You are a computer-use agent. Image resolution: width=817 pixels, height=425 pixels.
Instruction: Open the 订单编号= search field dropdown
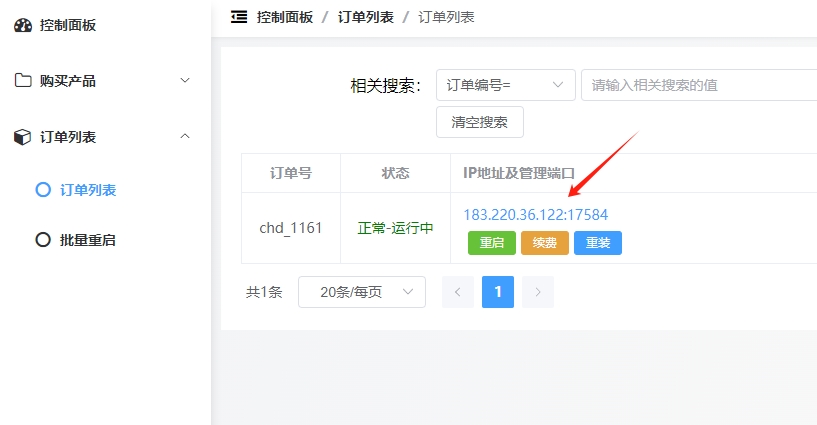pyautogui.click(x=505, y=85)
